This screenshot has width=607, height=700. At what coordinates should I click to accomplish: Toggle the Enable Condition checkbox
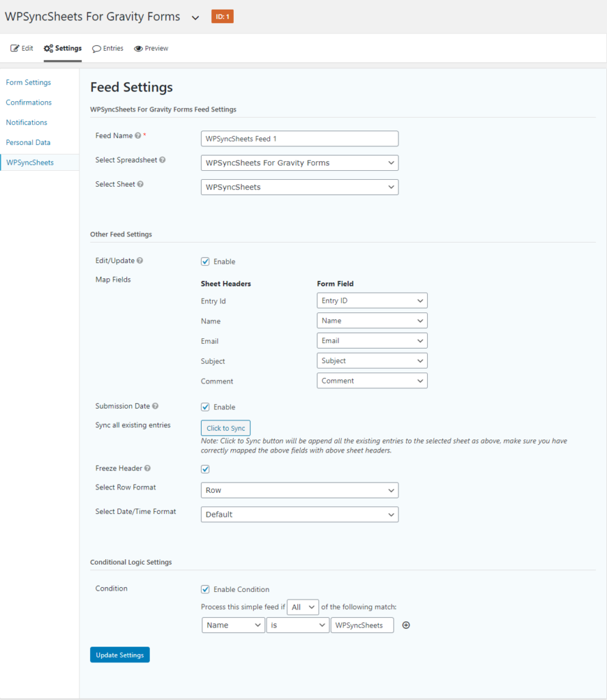coord(205,589)
